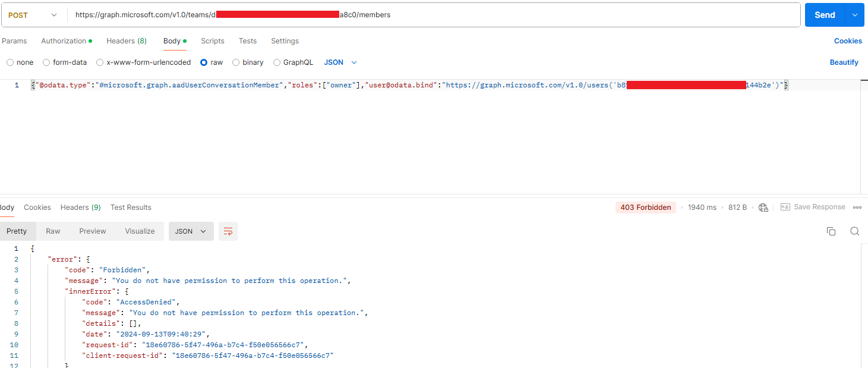Copy the response with the copy icon
Screen dimensions: 868x368
(x=831, y=231)
